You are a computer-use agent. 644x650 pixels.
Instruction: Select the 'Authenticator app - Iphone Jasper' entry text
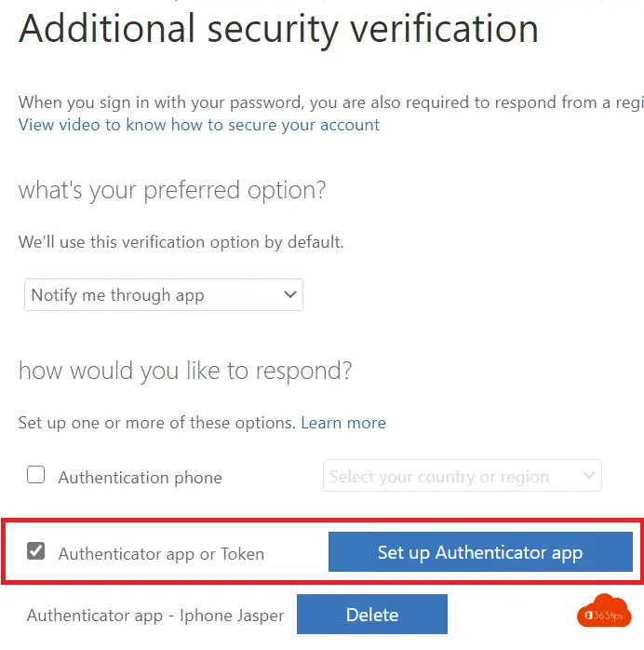155,616
